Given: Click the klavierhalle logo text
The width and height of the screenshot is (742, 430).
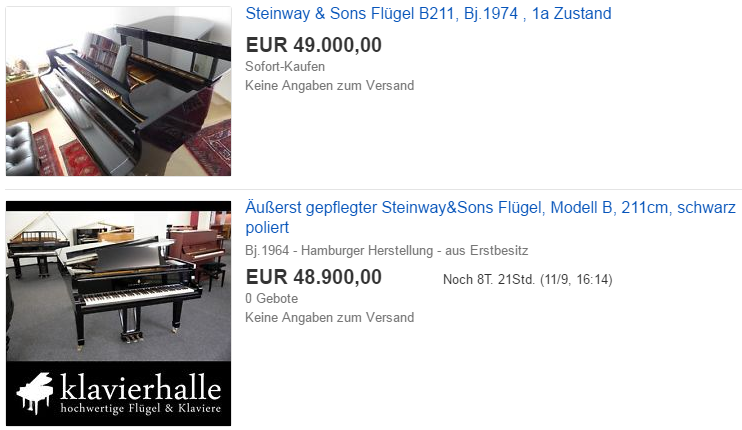Looking at the screenshot, I should pos(141,387).
